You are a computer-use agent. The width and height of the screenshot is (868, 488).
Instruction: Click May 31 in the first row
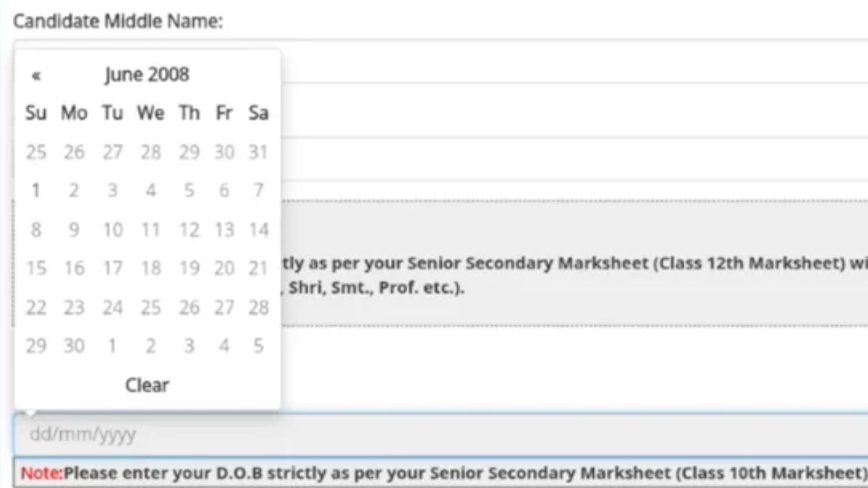258,153
